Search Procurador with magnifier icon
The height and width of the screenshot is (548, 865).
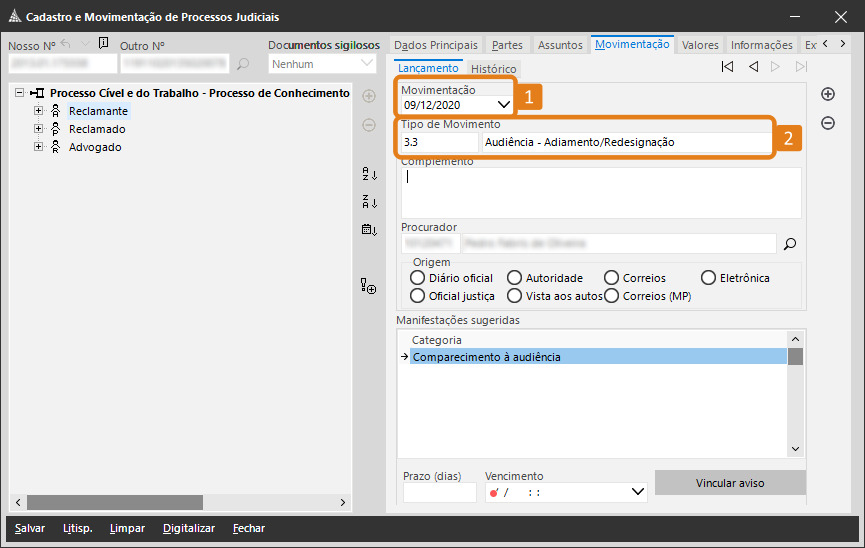[x=789, y=243]
